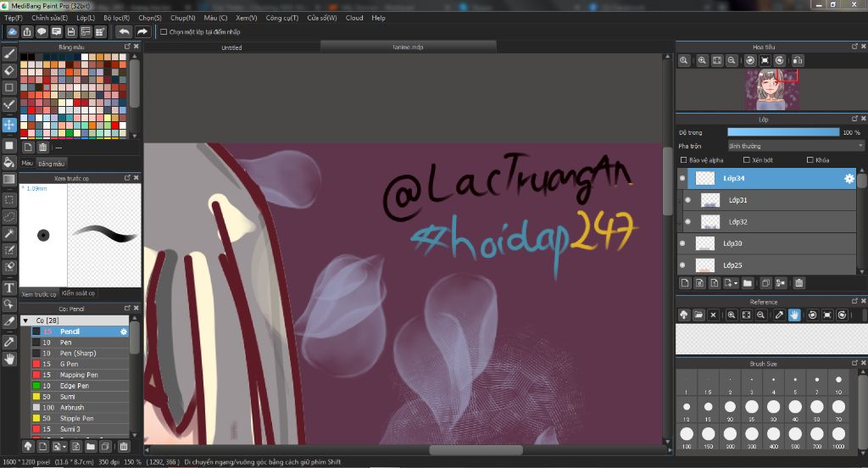Select the Hand pan tool
The width and height of the screenshot is (868, 468).
click(8, 359)
